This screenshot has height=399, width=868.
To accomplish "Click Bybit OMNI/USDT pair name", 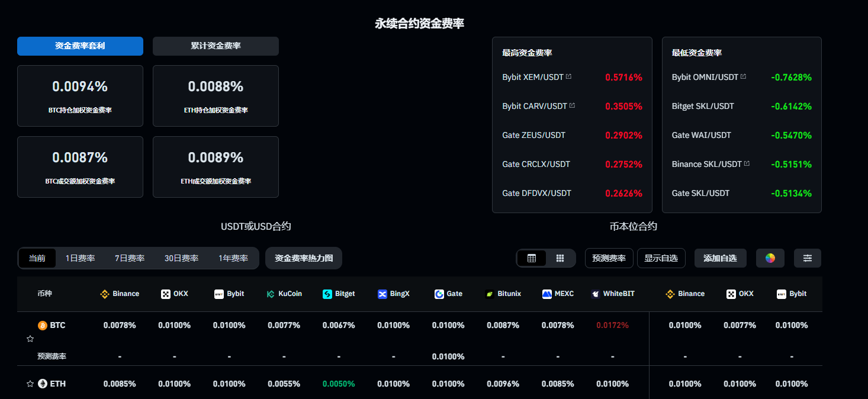I will (705, 77).
